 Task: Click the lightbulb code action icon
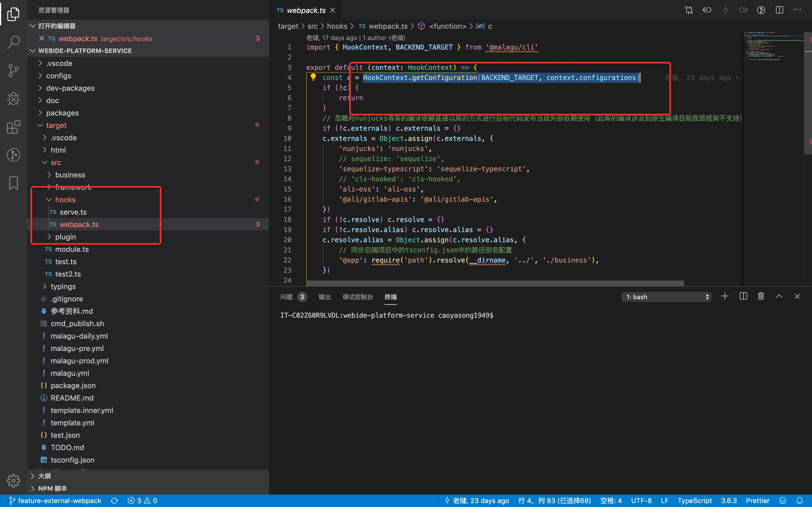313,77
